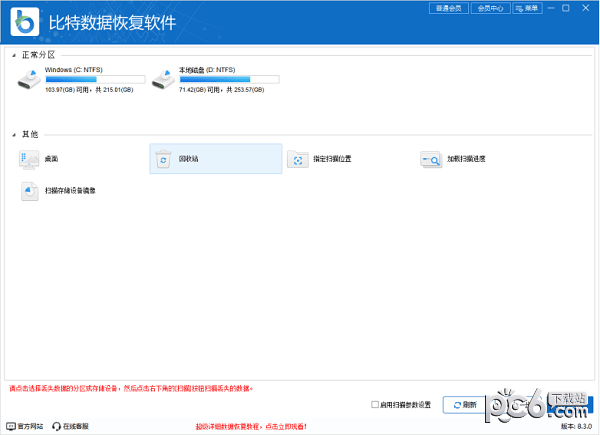The width and height of the screenshot is (600, 435).
Task: Click the 比特数据恢复软件 title text
Action: [112, 23]
